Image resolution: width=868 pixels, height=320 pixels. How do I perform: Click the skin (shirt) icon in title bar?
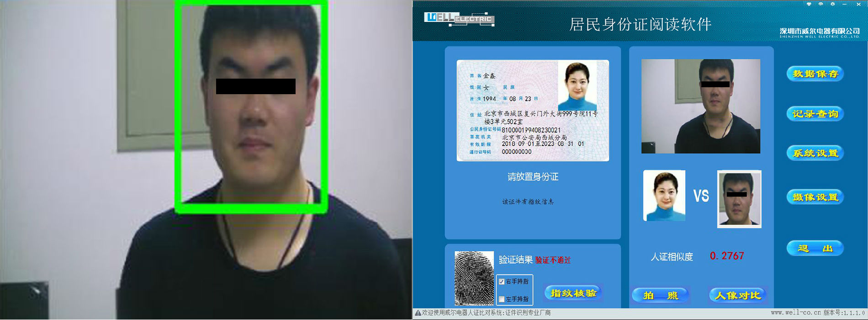[x=809, y=4]
